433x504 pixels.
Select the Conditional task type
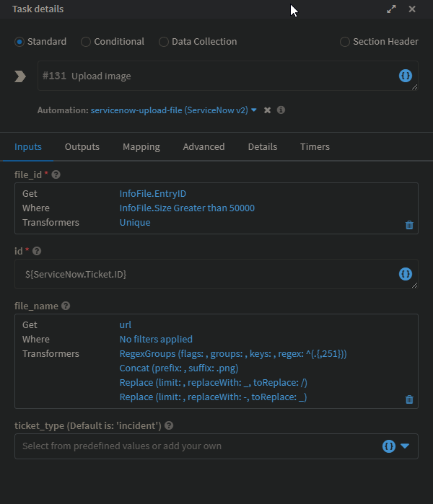[86, 42]
